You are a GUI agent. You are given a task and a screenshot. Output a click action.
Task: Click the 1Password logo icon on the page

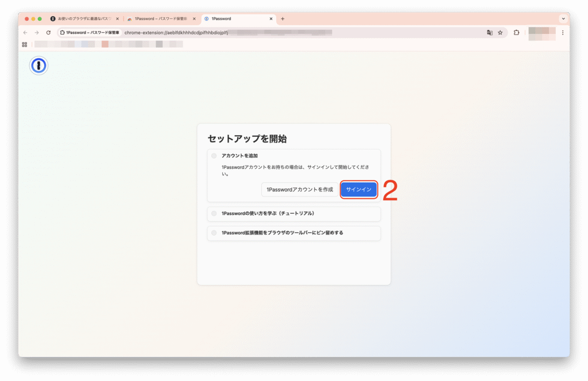click(38, 66)
